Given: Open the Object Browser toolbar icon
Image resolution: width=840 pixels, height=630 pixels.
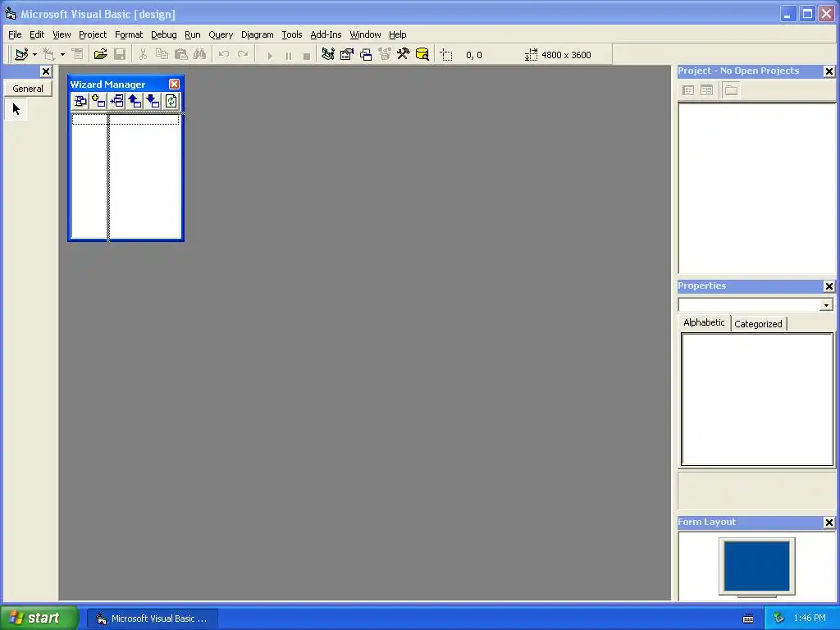Looking at the screenshot, I should (x=385, y=54).
